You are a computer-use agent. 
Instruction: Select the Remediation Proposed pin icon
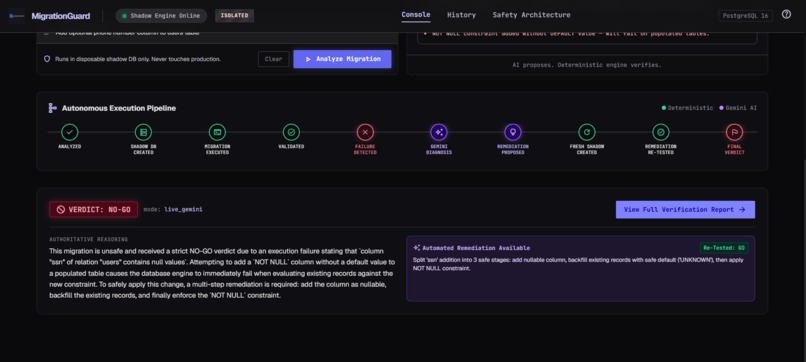click(512, 132)
